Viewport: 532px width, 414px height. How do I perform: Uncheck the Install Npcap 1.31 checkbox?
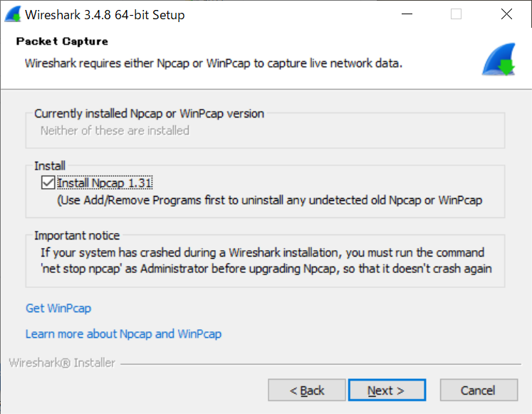pos(48,182)
